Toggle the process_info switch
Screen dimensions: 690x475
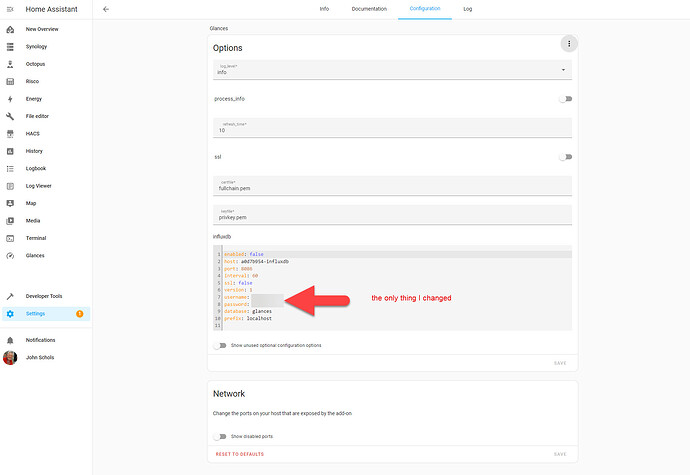(566, 99)
